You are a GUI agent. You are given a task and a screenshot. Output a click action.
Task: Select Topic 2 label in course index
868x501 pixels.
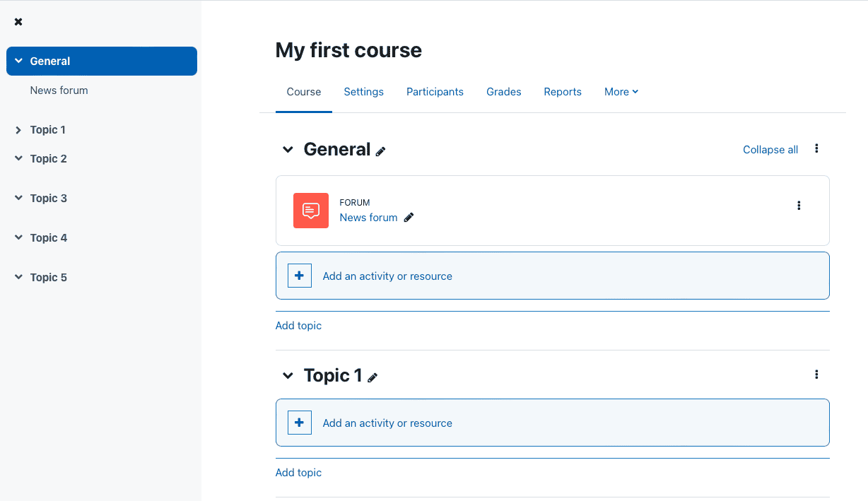[49, 159]
